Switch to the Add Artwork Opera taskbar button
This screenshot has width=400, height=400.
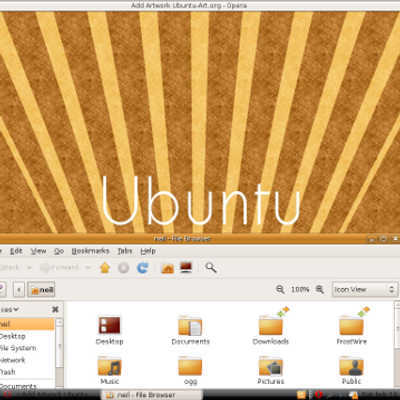(x=50, y=395)
